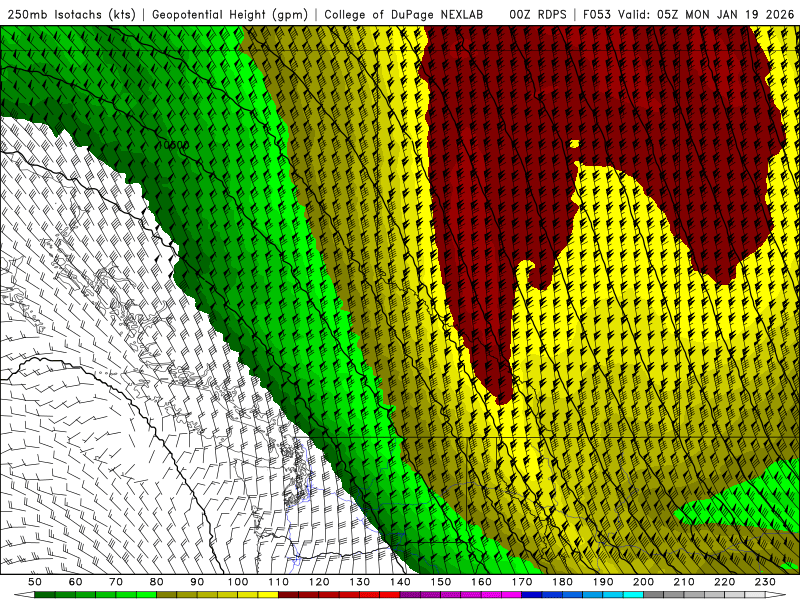
Task: Click the legend value '160'
Action: tap(481, 582)
